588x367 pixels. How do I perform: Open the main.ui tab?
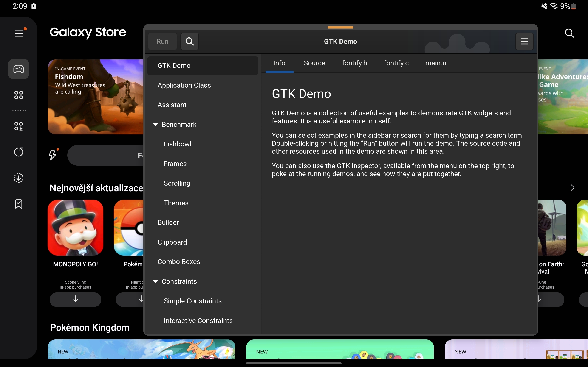click(436, 63)
